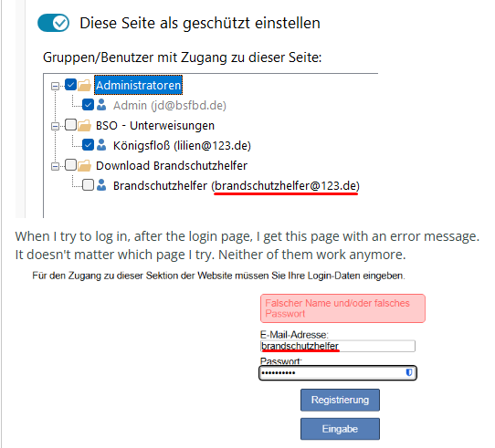495x448 pixels.
Task: Click the Brandschutzhelfer user icon
Action: [101, 185]
